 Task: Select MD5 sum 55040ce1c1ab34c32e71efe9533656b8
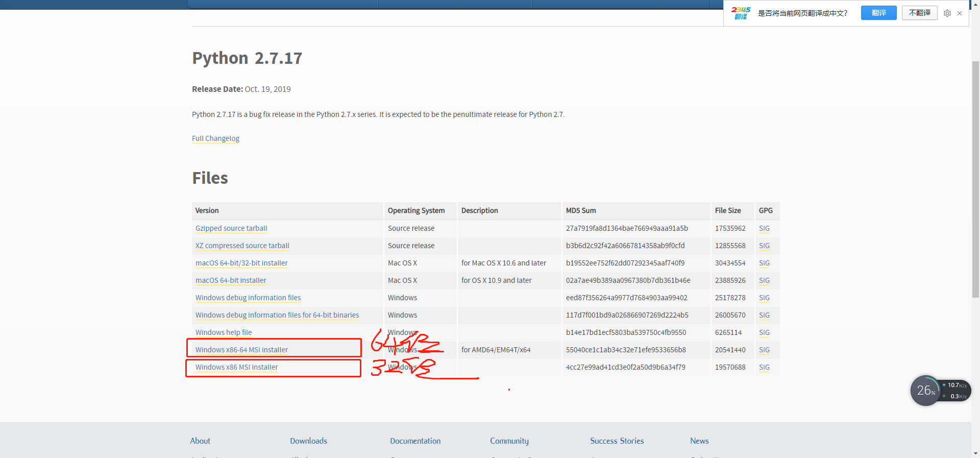(x=626, y=350)
